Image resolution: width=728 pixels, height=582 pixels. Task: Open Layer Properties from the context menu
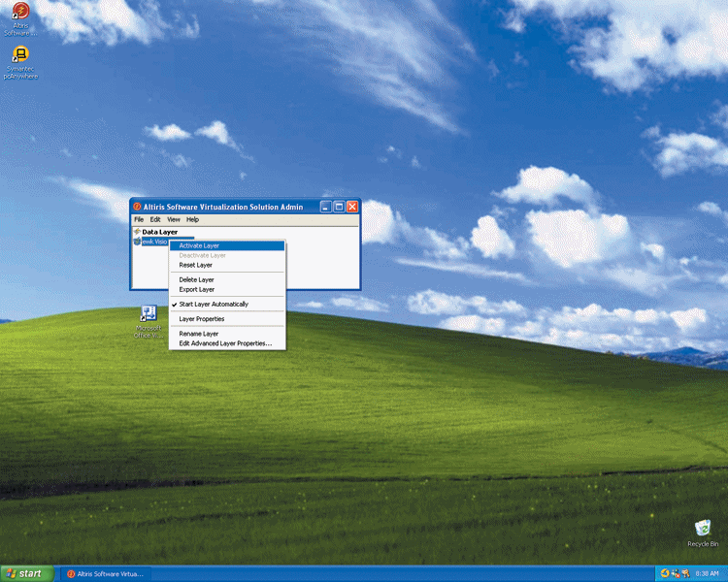[227, 319]
